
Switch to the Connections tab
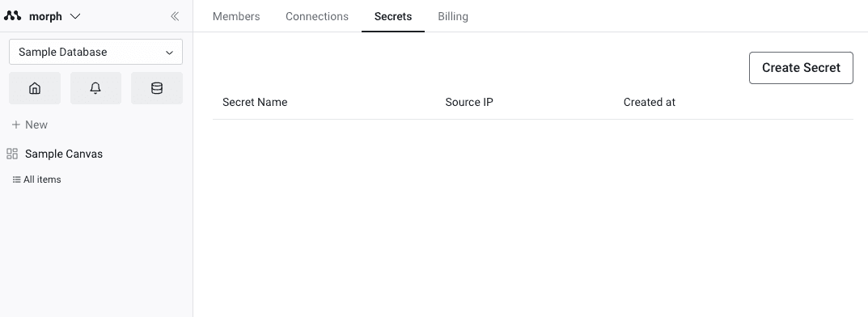click(x=317, y=17)
